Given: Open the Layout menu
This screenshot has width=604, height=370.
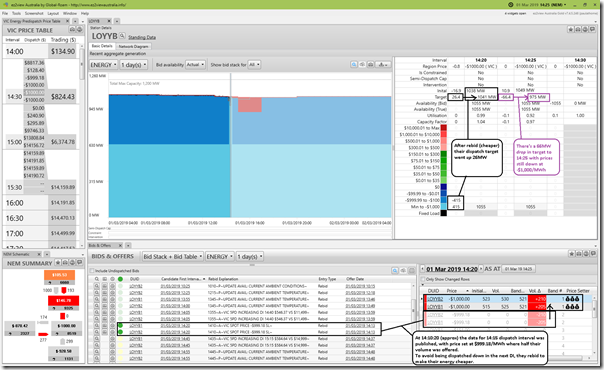Looking at the screenshot, I should [x=53, y=13].
